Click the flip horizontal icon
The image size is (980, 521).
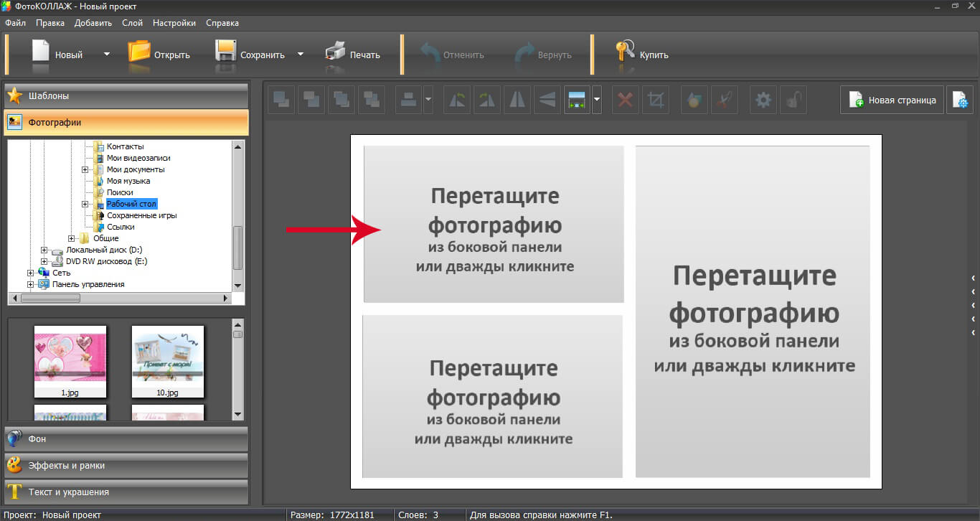(517, 100)
